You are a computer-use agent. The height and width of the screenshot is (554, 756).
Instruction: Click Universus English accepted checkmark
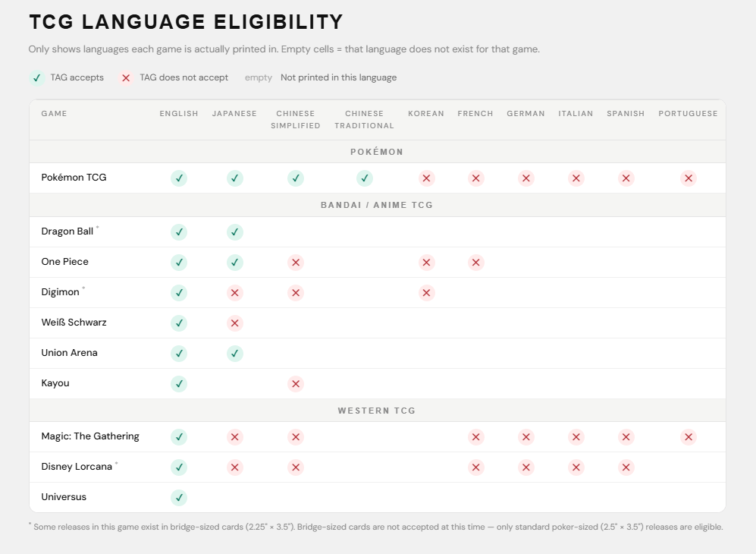coord(179,498)
